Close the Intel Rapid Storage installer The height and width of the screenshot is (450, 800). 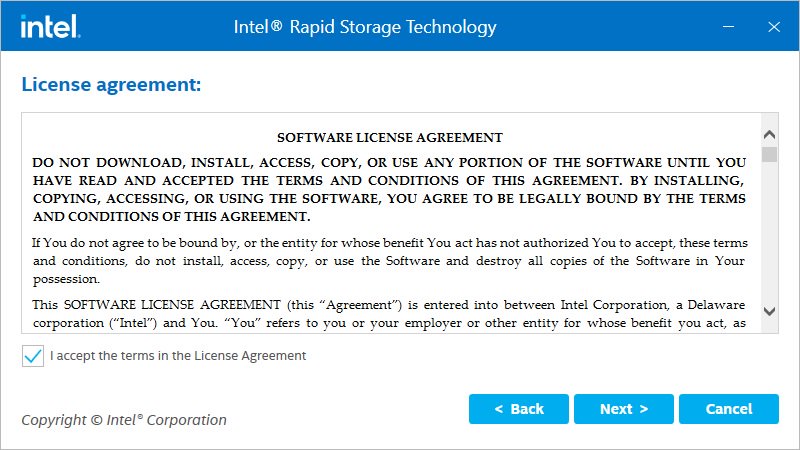(773, 26)
